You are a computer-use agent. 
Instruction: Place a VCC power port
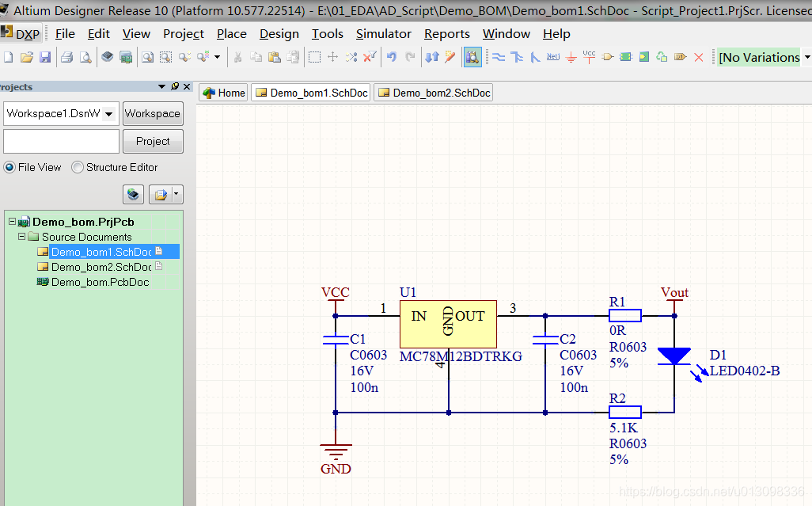point(589,56)
